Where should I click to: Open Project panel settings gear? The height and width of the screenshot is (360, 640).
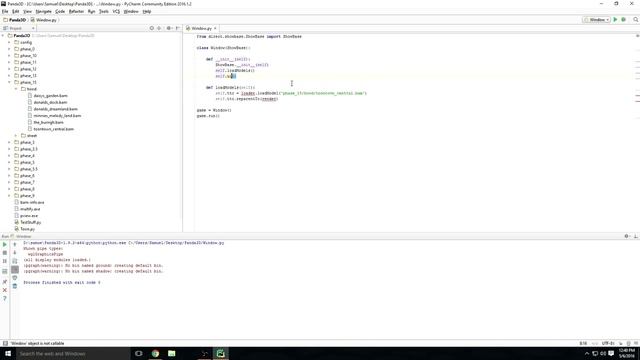[169, 28]
